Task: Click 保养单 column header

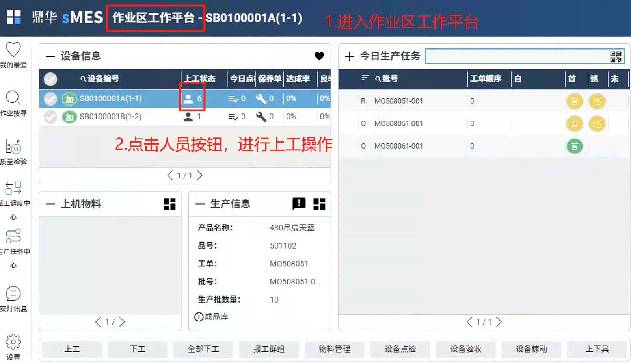Action: coord(270,79)
